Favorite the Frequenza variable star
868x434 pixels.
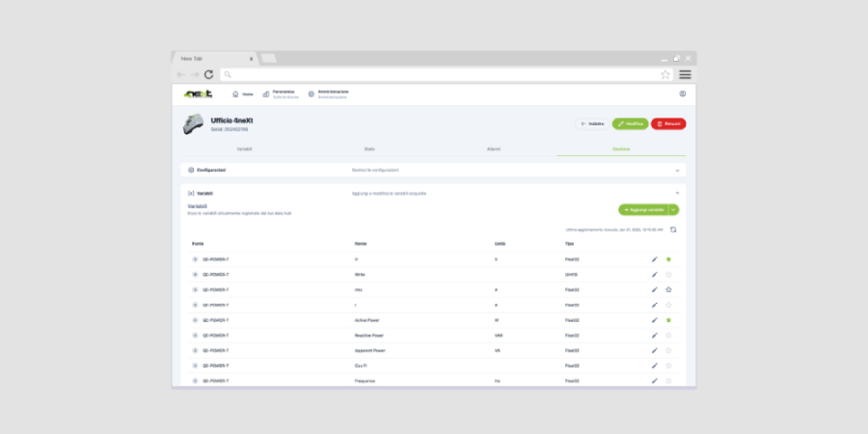click(x=668, y=381)
